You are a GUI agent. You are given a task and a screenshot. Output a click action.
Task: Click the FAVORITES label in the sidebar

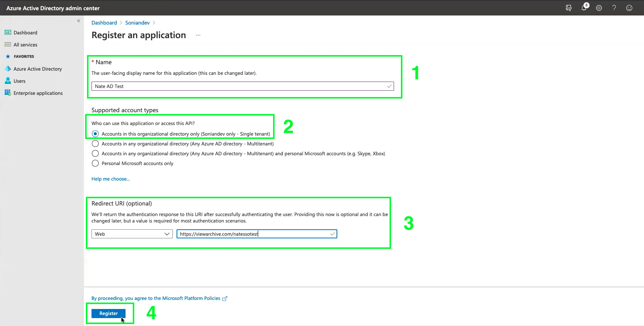pos(24,57)
